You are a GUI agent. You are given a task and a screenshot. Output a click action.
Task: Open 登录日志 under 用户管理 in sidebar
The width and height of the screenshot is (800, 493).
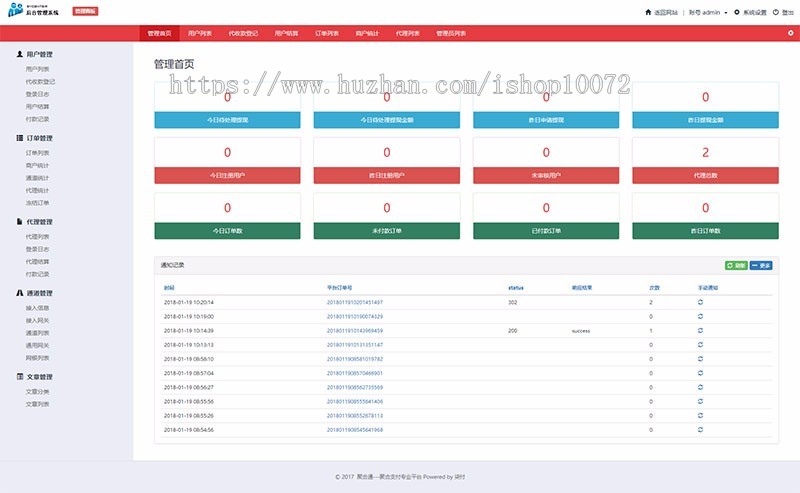pos(37,94)
